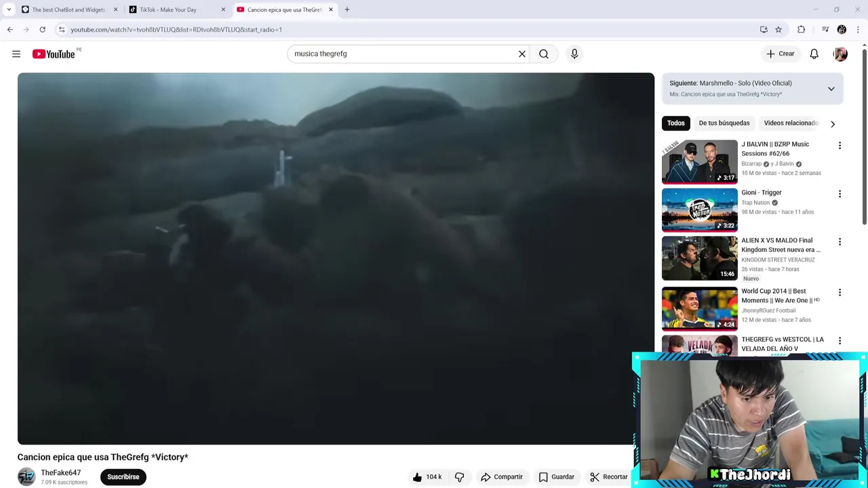Image resolution: width=868 pixels, height=488 pixels.
Task: Open options for THEGREFG vs WESTCOL video
Action: 840,341
